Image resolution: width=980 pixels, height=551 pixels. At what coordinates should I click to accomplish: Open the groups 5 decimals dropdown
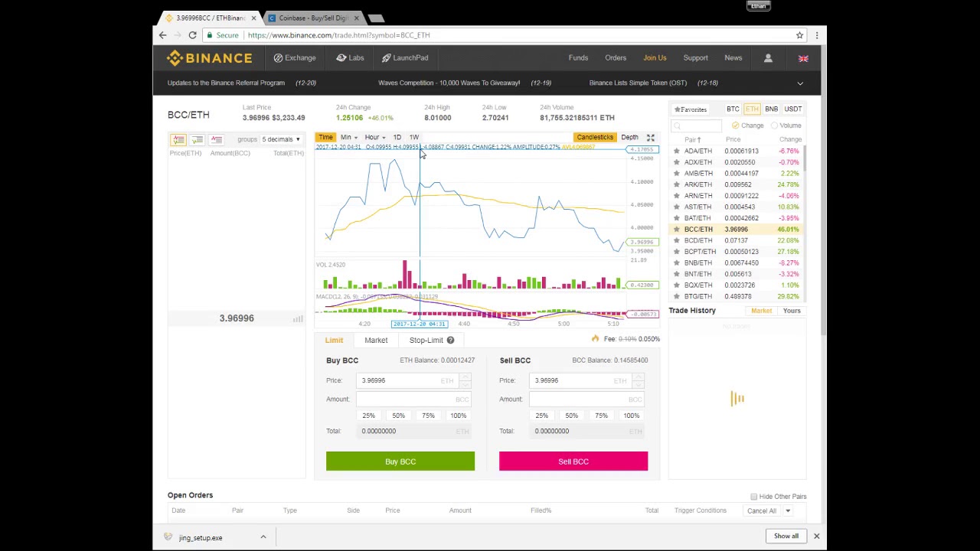pyautogui.click(x=281, y=139)
